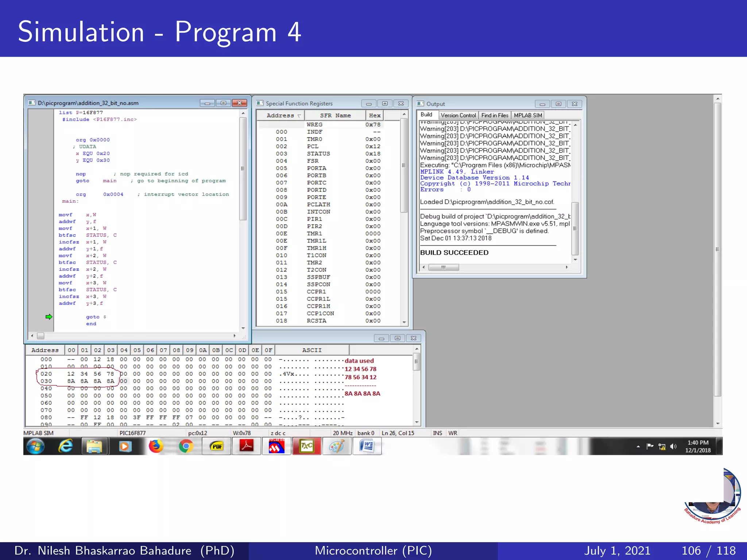
Task: Click the ASCII column header in memory window
Action: 312,350
